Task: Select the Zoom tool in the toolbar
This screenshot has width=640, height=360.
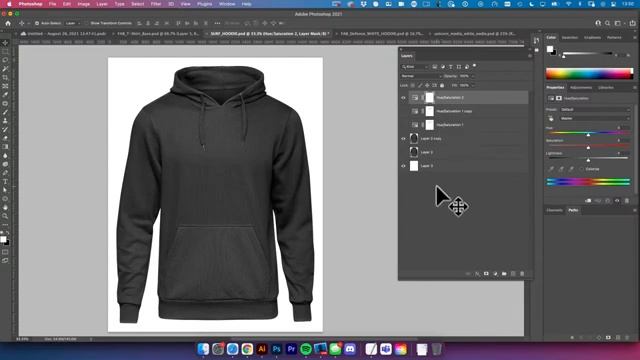Action: point(5,216)
